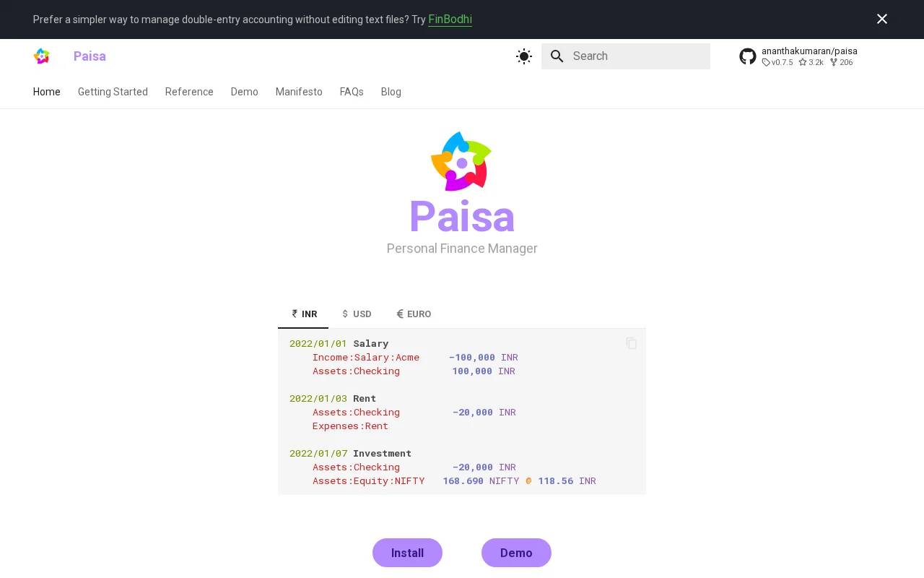Click the -100,000 amount
This screenshot has width=924, height=578.
click(x=472, y=358)
